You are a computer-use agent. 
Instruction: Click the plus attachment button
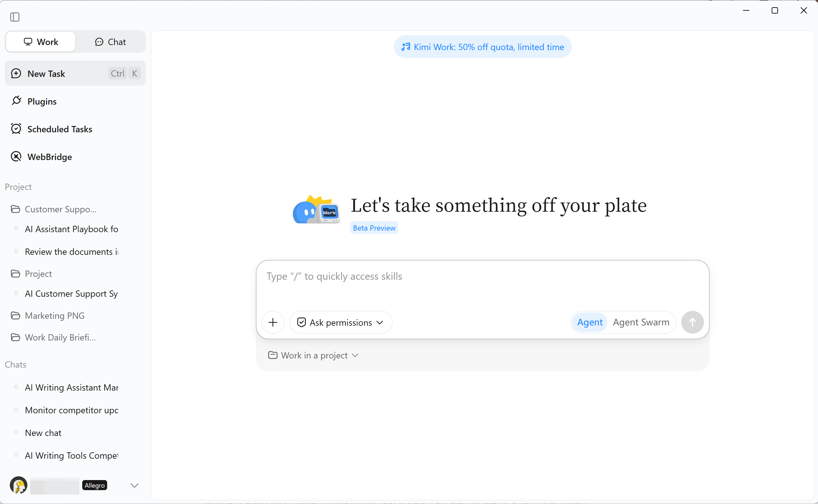click(273, 322)
